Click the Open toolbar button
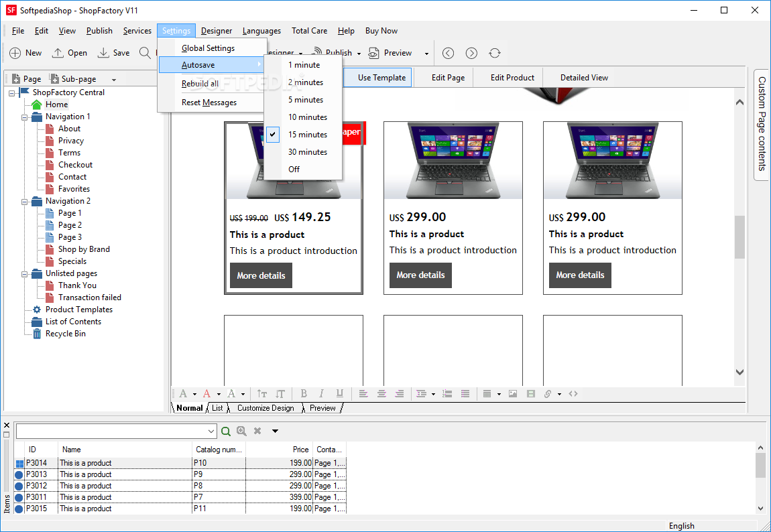This screenshot has width=771, height=532. click(x=70, y=53)
